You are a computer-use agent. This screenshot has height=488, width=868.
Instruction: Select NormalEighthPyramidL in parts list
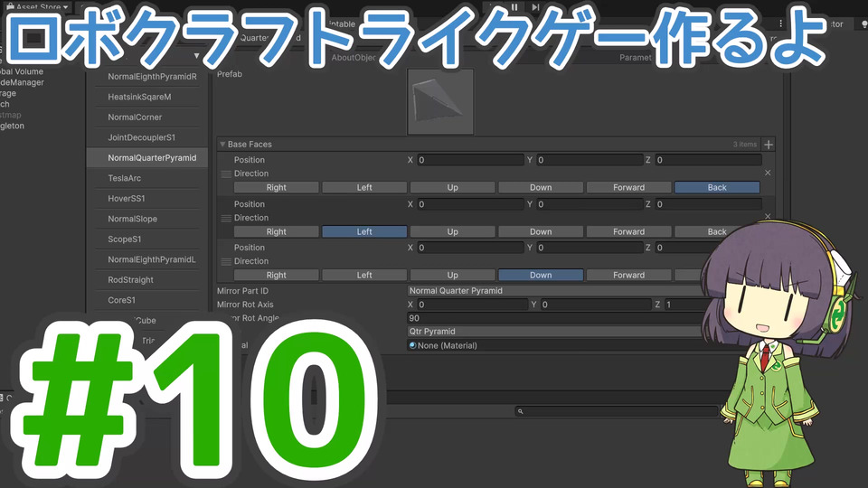(x=152, y=259)
